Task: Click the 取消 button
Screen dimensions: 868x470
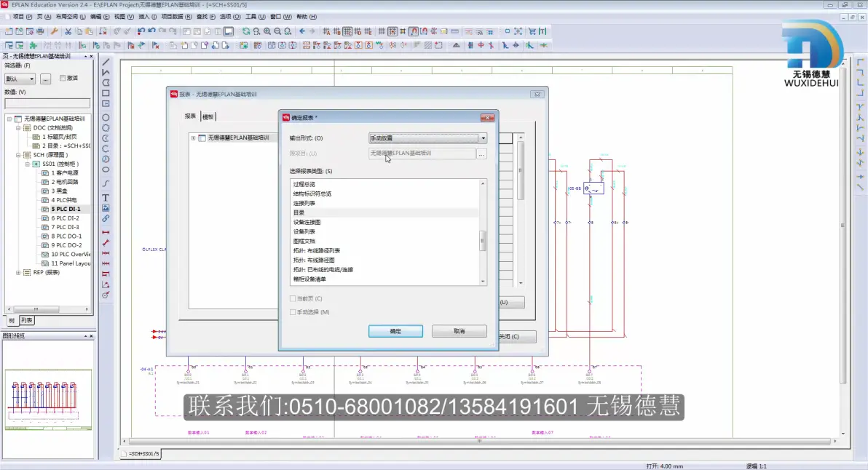Action: coord(459,331)
